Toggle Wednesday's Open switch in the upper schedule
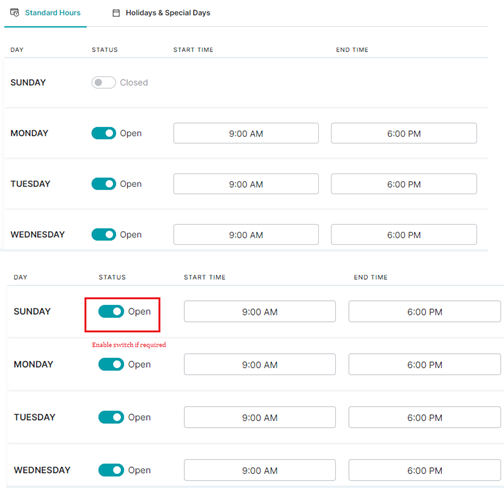The height and width of the screenshot is (497, 504). coord(104,235)
